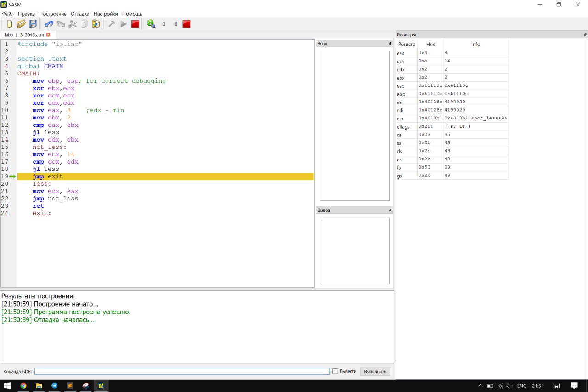
Task: Stop the program with the first red square
Action: pos(135,24)
